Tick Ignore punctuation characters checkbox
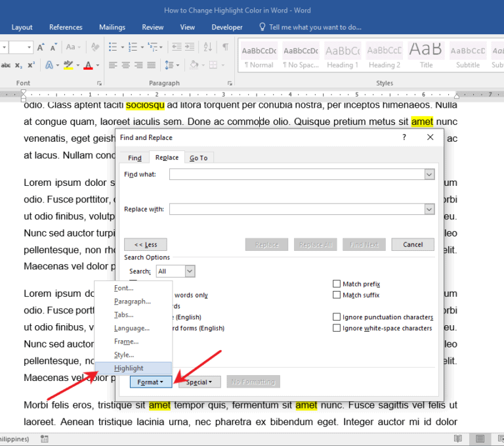 click(x=337, y=317)
